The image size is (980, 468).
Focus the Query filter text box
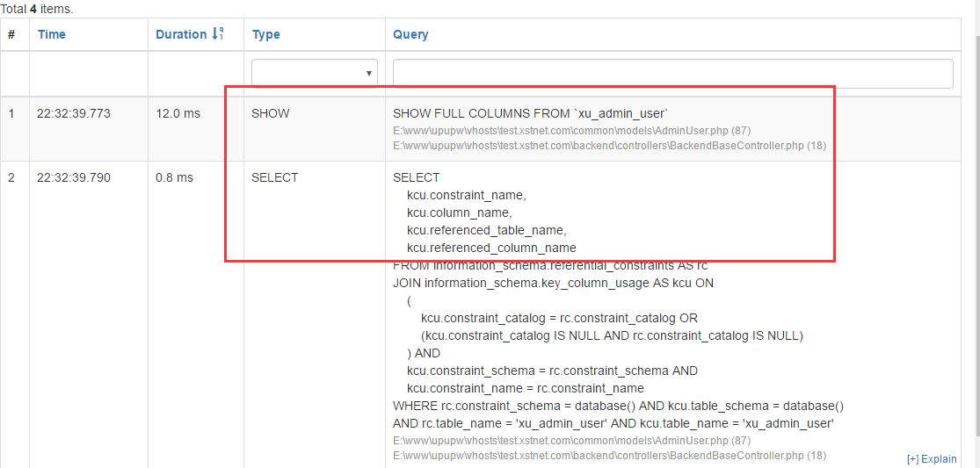click(x=672, y=73)
